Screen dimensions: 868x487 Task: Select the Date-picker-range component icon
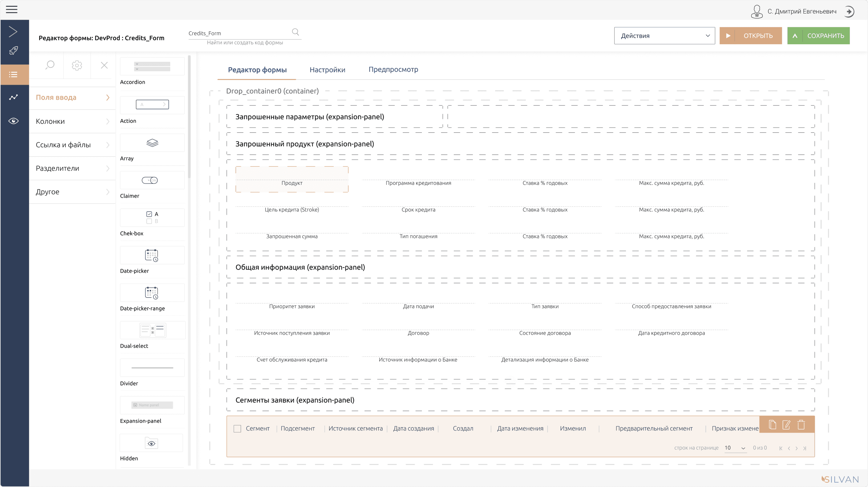152,293
